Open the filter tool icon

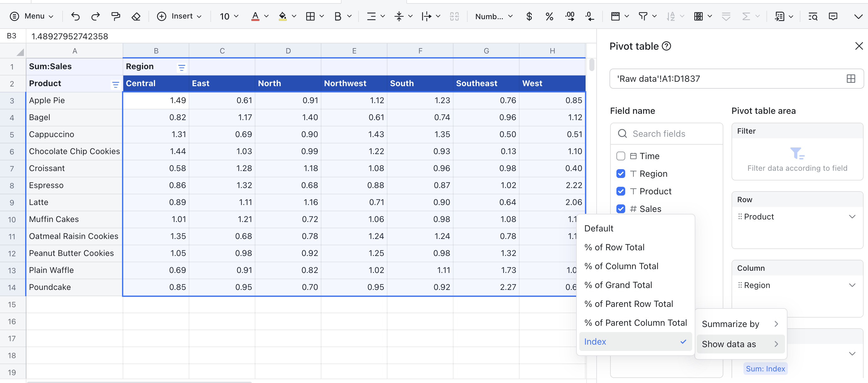643,16
